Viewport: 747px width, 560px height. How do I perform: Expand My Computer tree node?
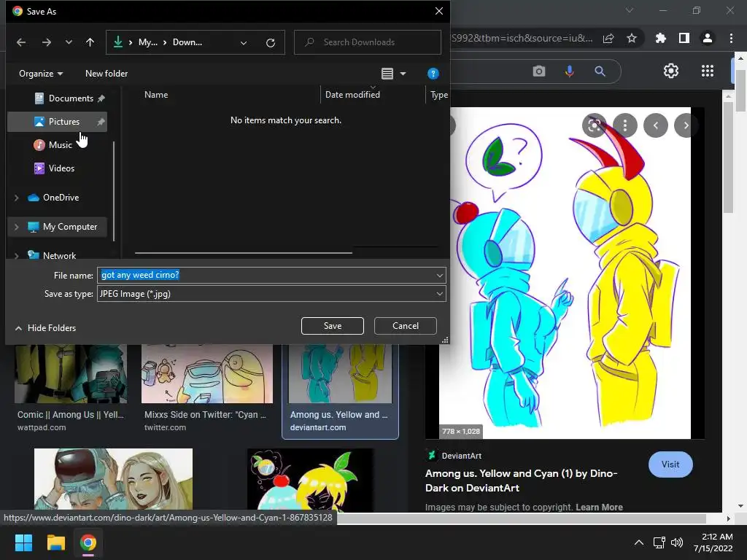17,227
